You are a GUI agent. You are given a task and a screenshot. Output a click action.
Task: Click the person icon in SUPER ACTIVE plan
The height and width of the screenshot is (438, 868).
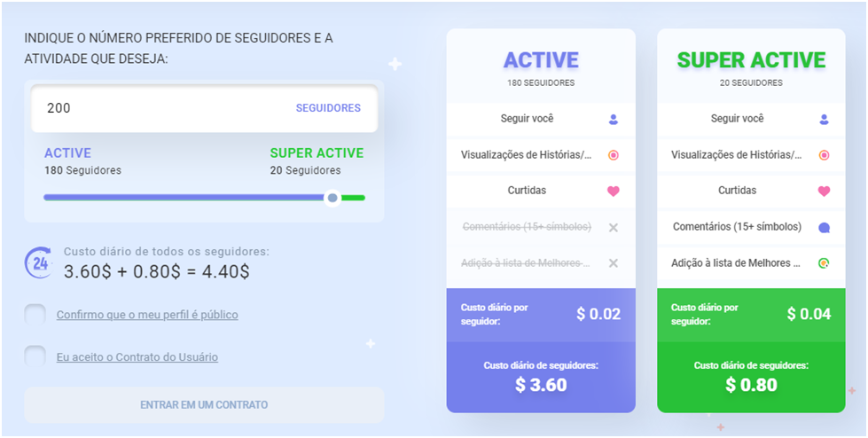click(x=824, y=119)
